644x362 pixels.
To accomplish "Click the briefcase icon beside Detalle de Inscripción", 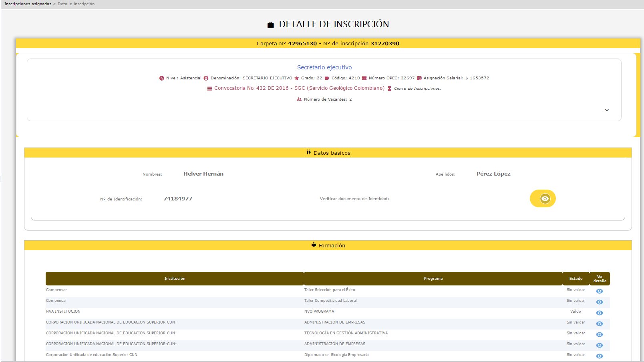I will [271, 25].
